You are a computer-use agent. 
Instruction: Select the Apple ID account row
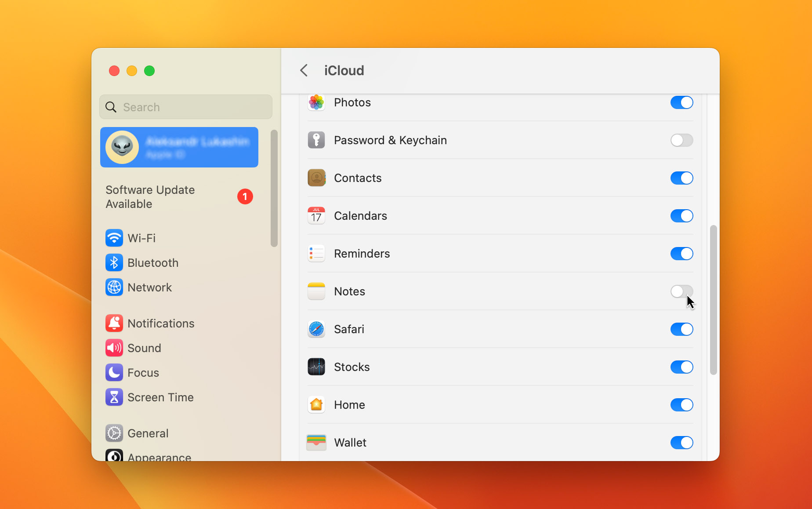(x=179, y=147)
